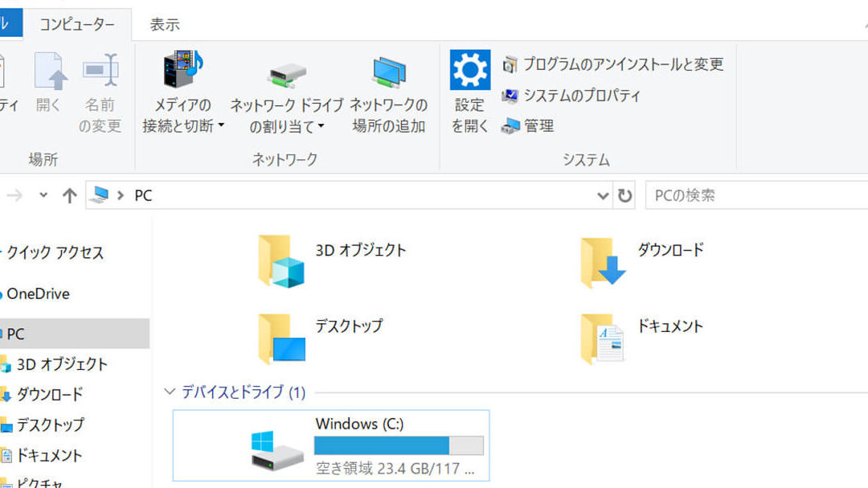The image size is (868, 488).
Task: Collapse the デバイスとドライブ section
Action: coord(170,392)
